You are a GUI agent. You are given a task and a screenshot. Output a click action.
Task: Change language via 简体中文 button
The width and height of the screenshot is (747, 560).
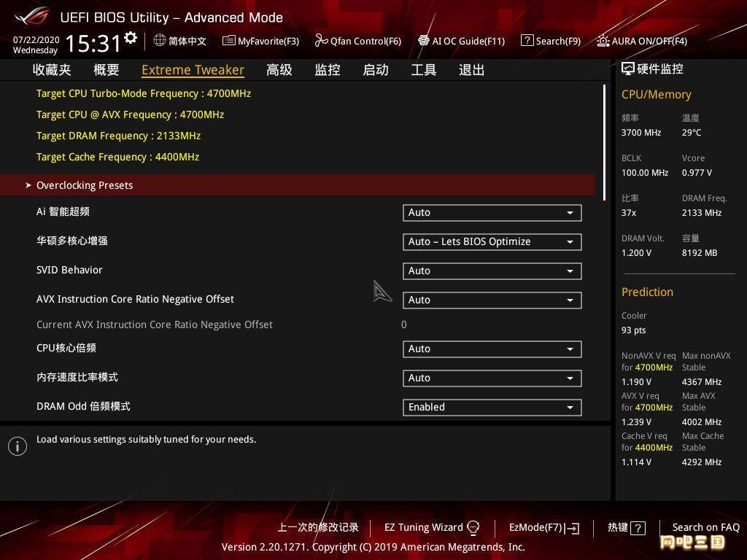tap(180, 41)
